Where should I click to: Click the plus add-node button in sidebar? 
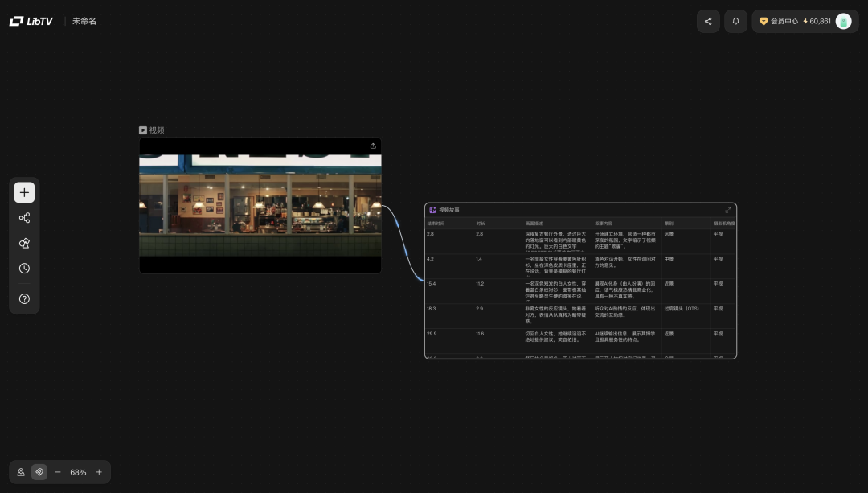(24, 192)
